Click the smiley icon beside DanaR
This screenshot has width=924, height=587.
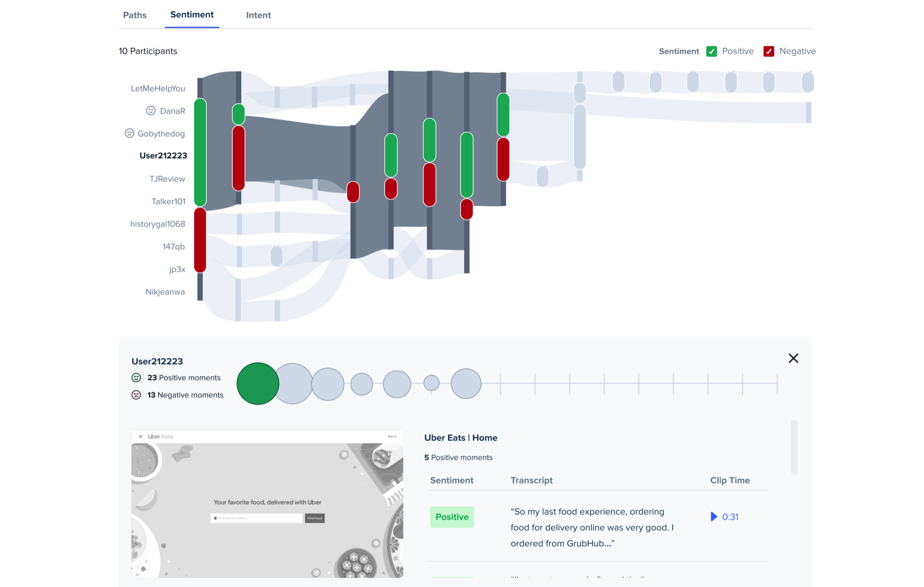[150, 111]
